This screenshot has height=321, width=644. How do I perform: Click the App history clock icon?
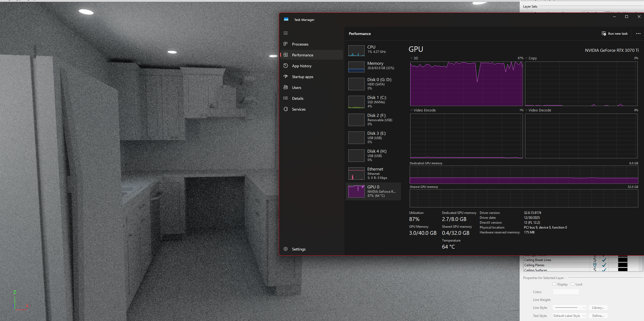coord(286,66)
